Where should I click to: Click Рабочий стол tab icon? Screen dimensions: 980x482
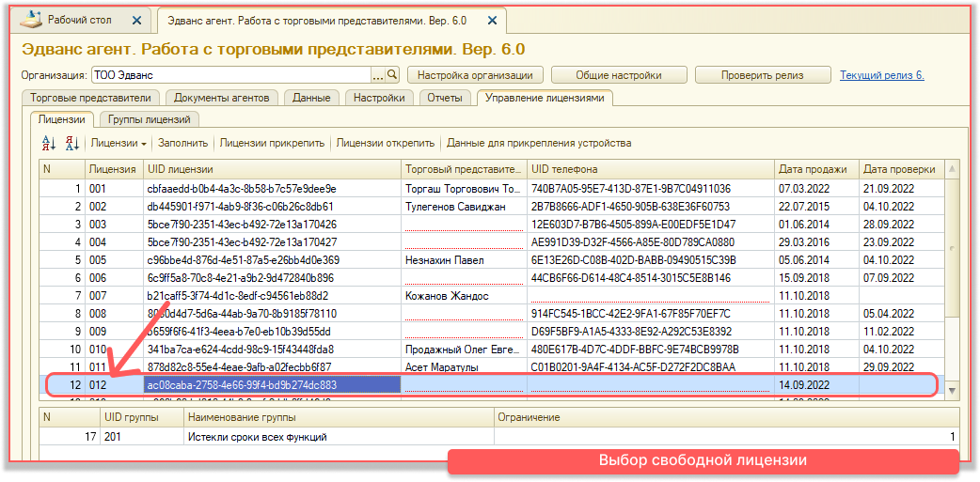31,20
